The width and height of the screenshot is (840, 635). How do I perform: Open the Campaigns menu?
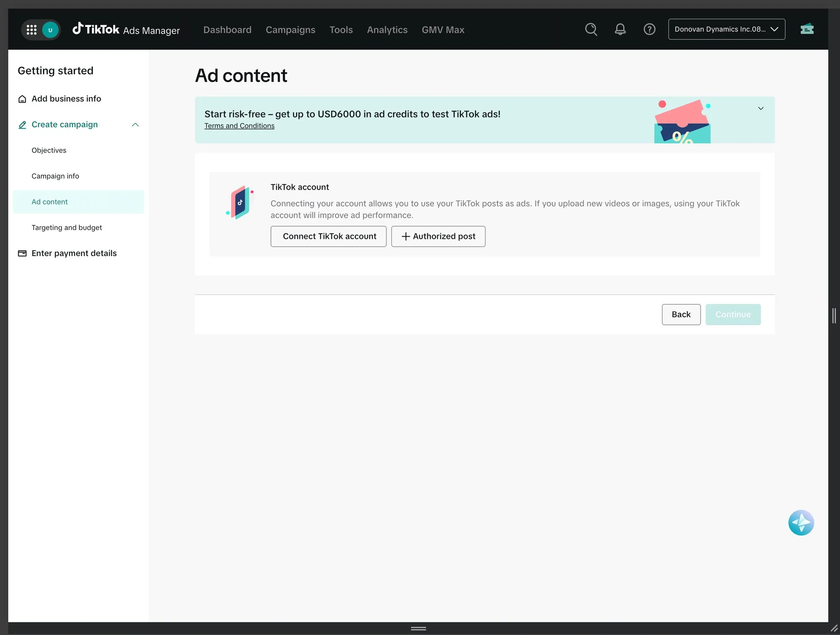290,30
